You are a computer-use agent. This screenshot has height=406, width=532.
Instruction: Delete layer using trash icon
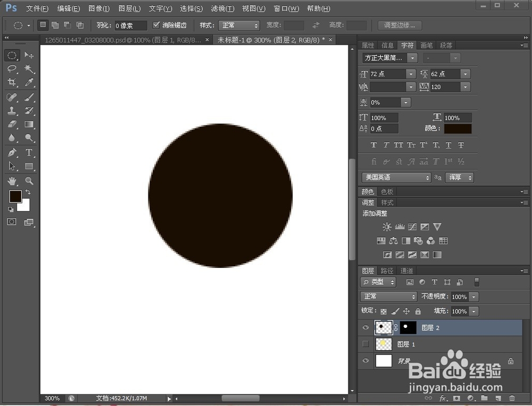(x=512, y=398)
